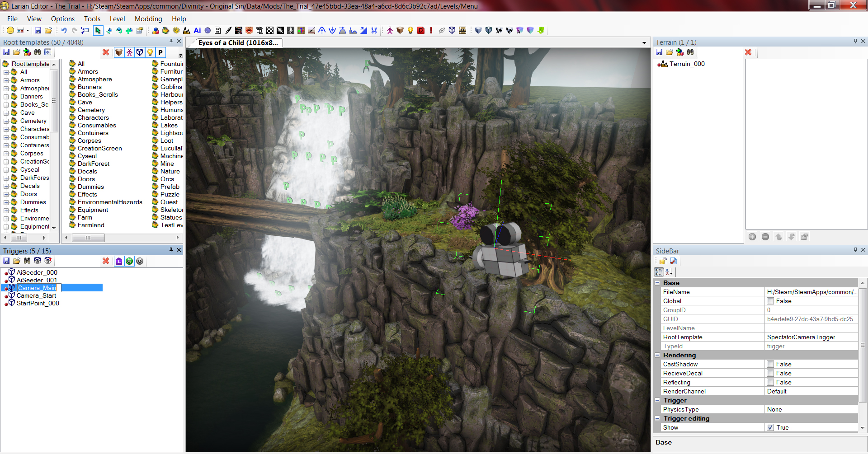Click the green puzzle piece icon
This screenshot has width=868, height=454.
coord(541,30)
